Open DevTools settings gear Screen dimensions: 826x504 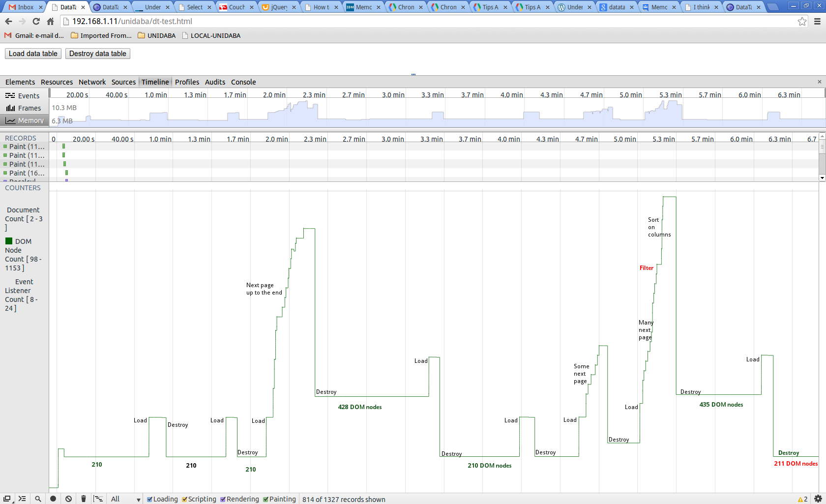[817, 499]
